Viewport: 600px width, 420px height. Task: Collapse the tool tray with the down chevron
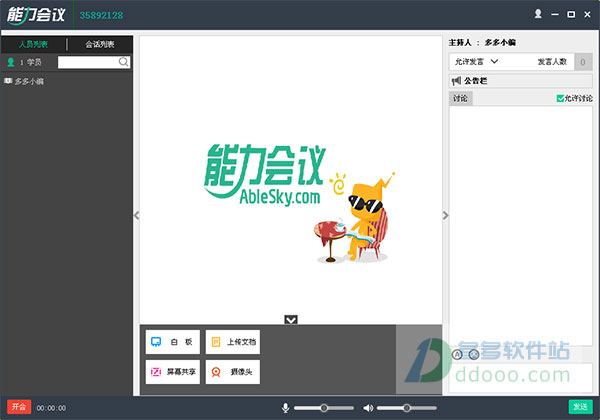[x=291, y=320]
